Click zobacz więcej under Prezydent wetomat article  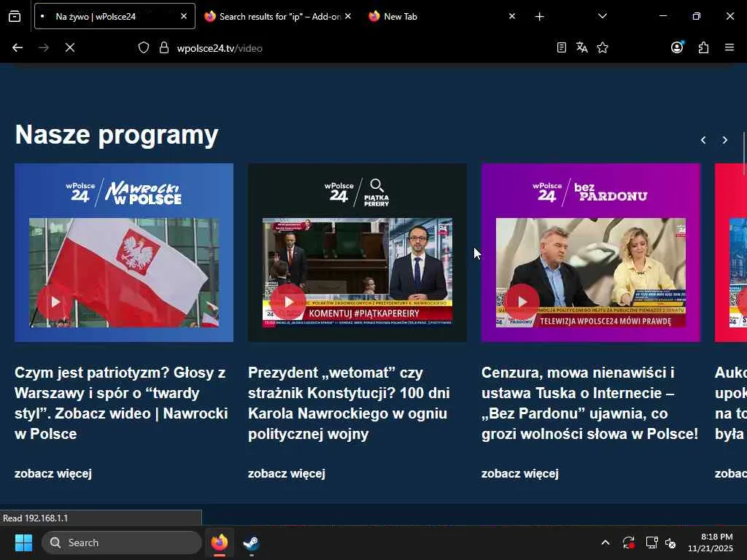(287, 473)
